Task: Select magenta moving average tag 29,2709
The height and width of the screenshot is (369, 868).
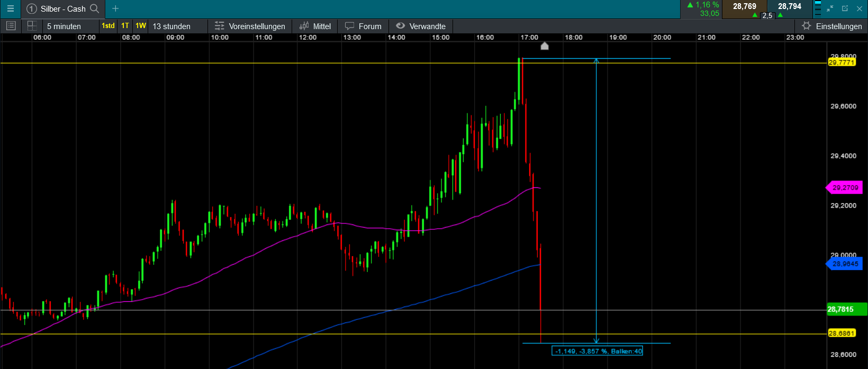Action: [844, 187]
